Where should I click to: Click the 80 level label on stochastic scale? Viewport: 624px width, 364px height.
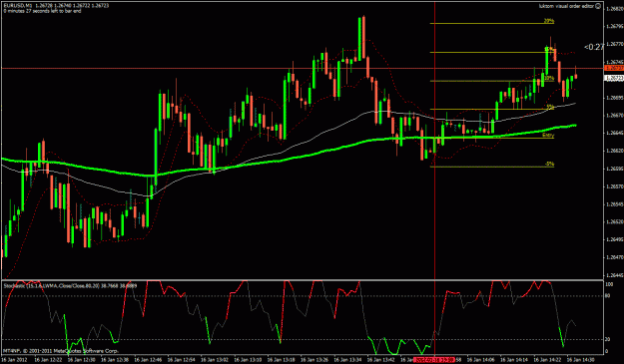coord(608,296)
